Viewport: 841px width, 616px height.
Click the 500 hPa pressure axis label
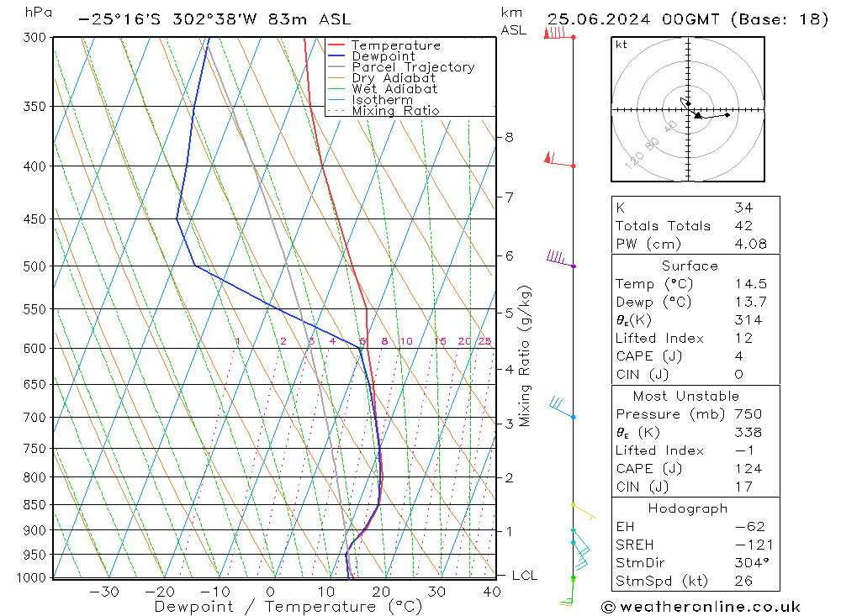pos(34,266)
